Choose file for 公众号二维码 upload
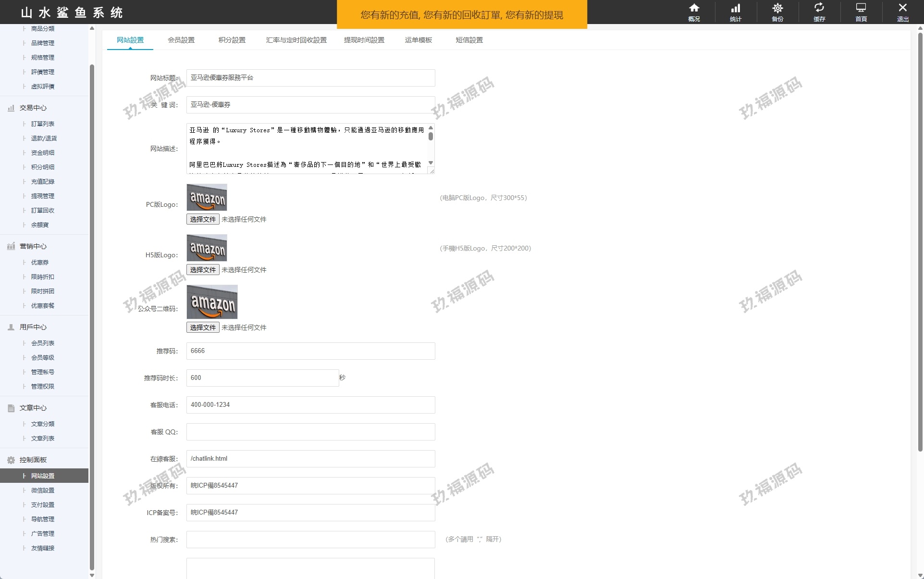 pyautogui.click(x=203, y=327)
